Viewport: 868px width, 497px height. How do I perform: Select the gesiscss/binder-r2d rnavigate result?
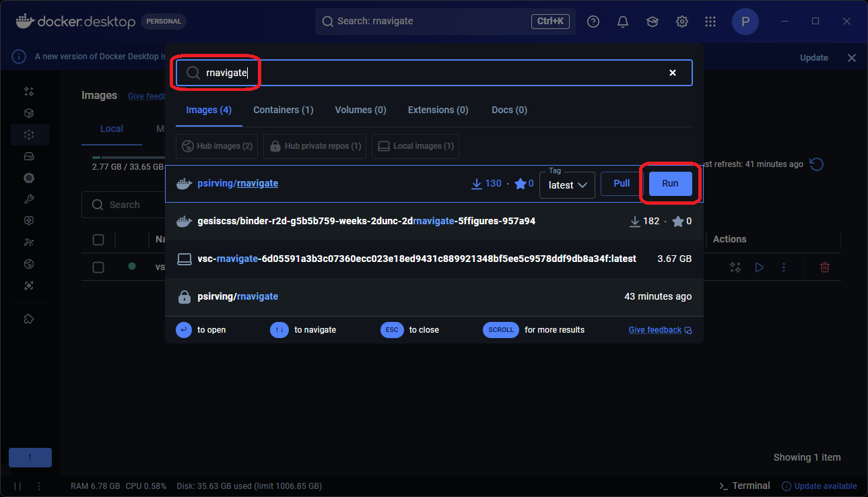pos(434,221)
